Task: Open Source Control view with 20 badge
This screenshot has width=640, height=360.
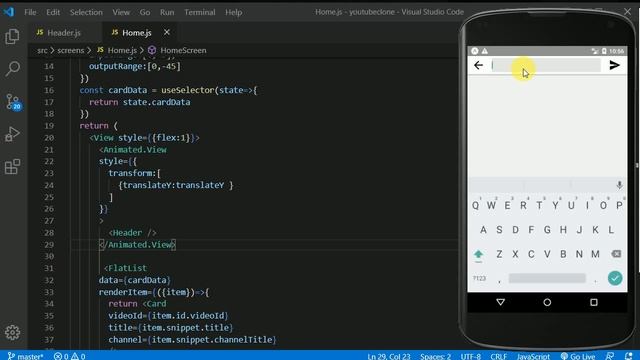Action: pyautogui.click(x=13, y=102)
